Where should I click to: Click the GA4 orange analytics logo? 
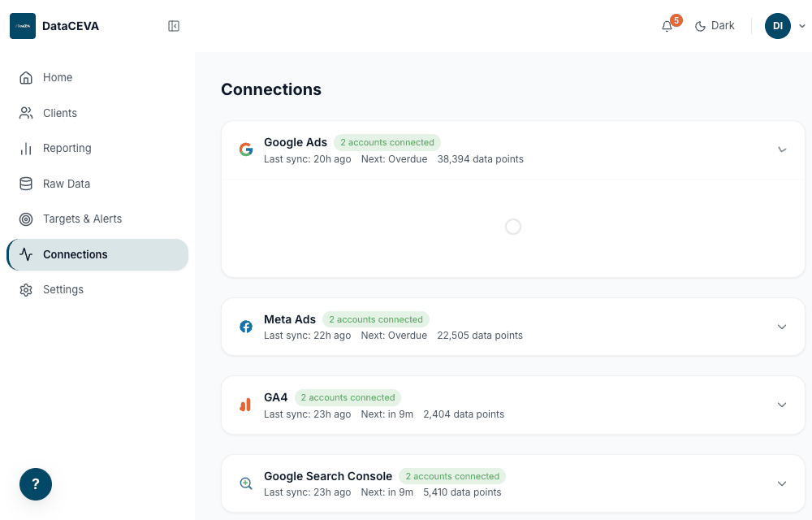245,405
